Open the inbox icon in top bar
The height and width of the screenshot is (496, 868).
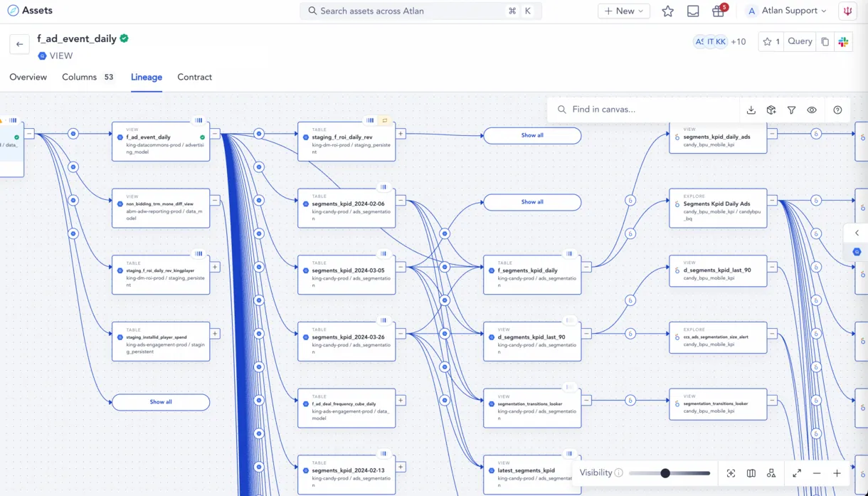pyautogui.click(x=693, y=11)
